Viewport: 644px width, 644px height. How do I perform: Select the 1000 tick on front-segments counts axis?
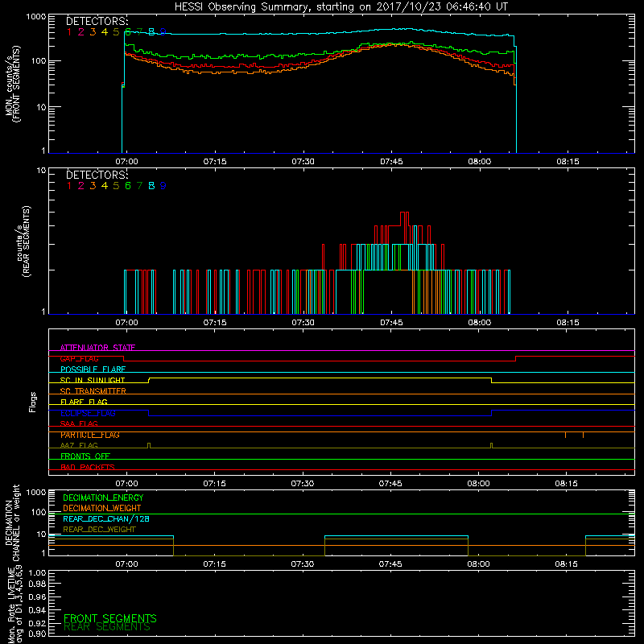point(36,17)
